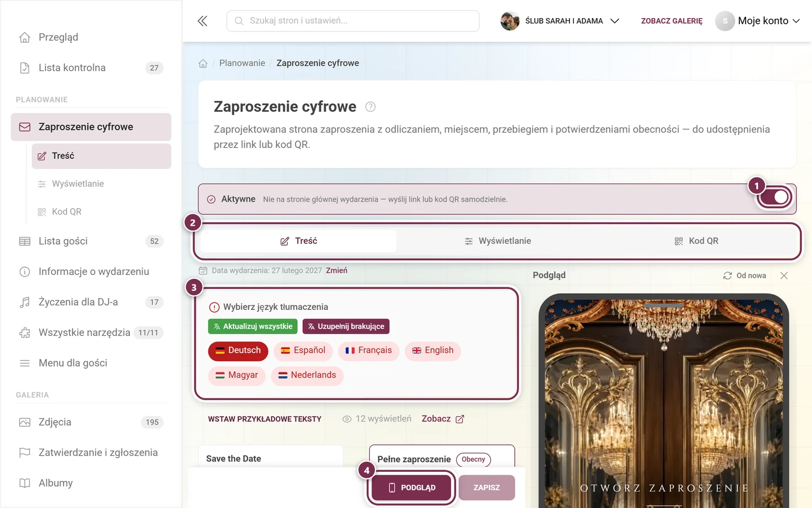Viewport: 812px width, 508px height.
Task: Collapse the sidebar with the double chevron icon
Action: [x=202, y=21]
